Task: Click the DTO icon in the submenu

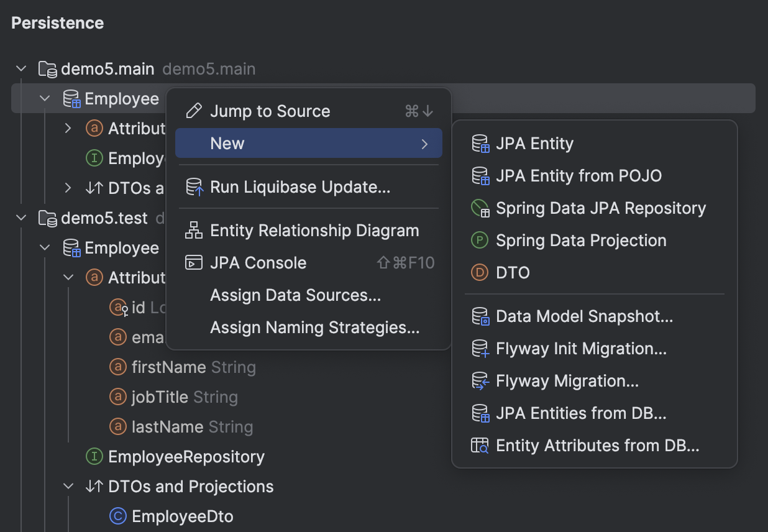Action: click(480, 273)
